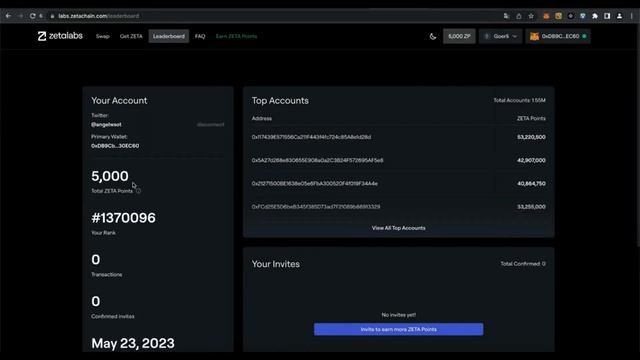This screenshot has width=640, height=360.
Task: Click the first top account address row
Action: point(398,137)
